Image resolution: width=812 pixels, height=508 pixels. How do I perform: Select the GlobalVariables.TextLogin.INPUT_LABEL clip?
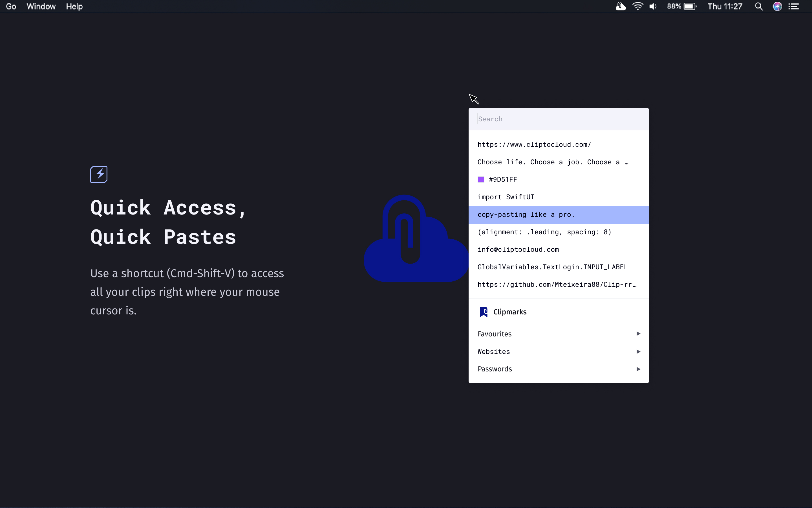point(559,267)
